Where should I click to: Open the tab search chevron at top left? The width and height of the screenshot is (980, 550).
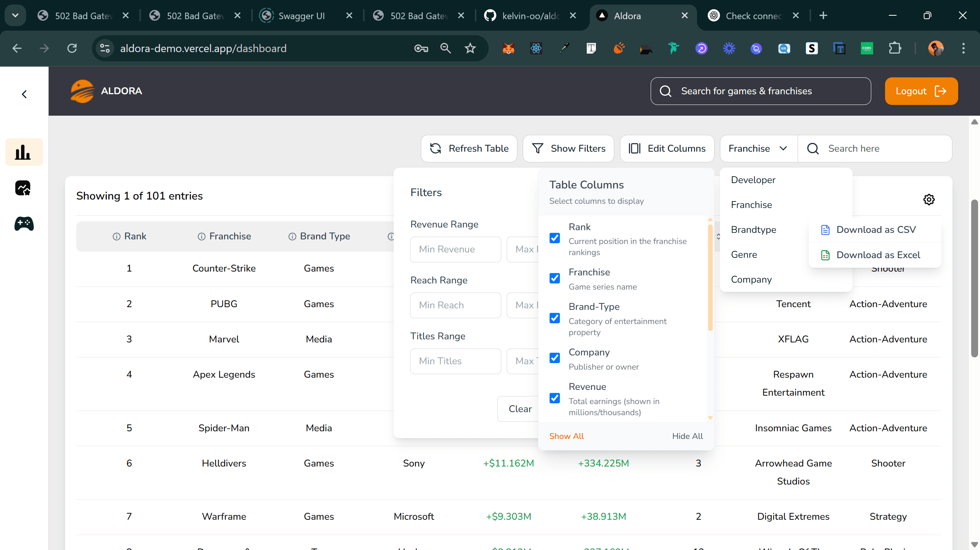coord(15,15)
